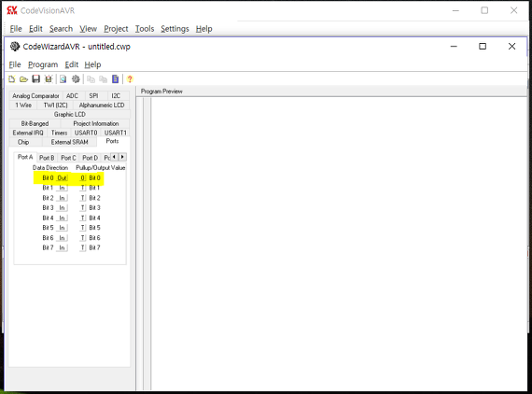Open CodeVisionAVR Settings menu
Viewport: 532px width, 394px height.
pos(175,29)
